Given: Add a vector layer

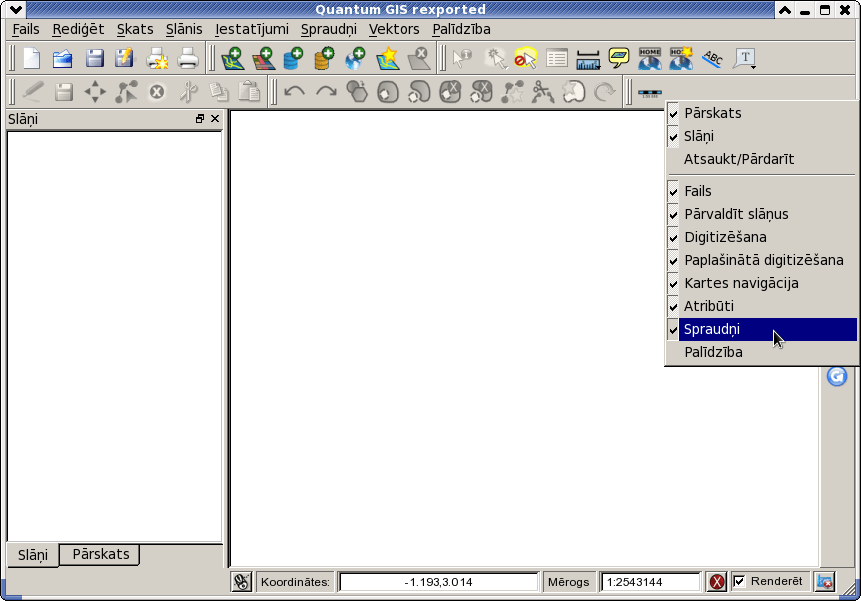Looking at the screenshot, I should click(232, 58).
